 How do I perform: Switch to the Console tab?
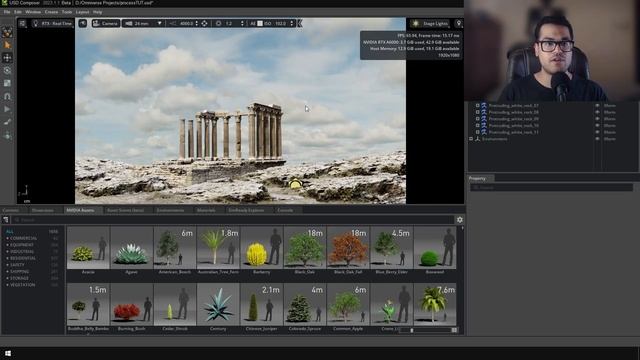click(x=285, y=210)
